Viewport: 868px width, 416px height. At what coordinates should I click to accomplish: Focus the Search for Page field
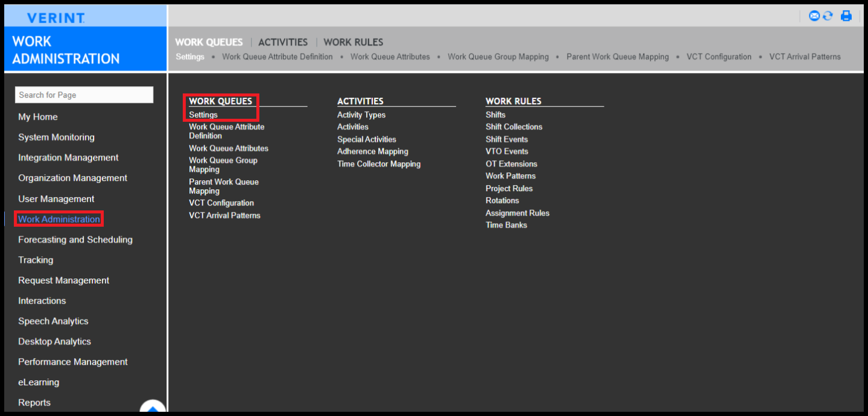(x=84, y=95)
